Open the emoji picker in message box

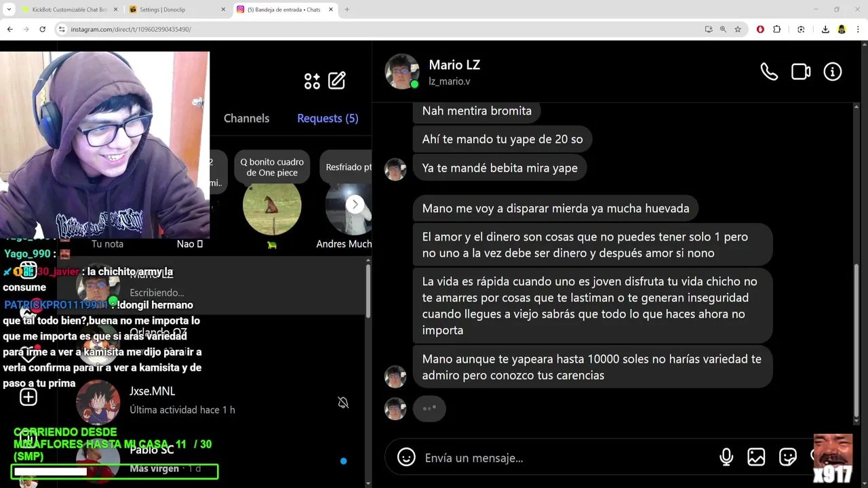click(406, 457)
